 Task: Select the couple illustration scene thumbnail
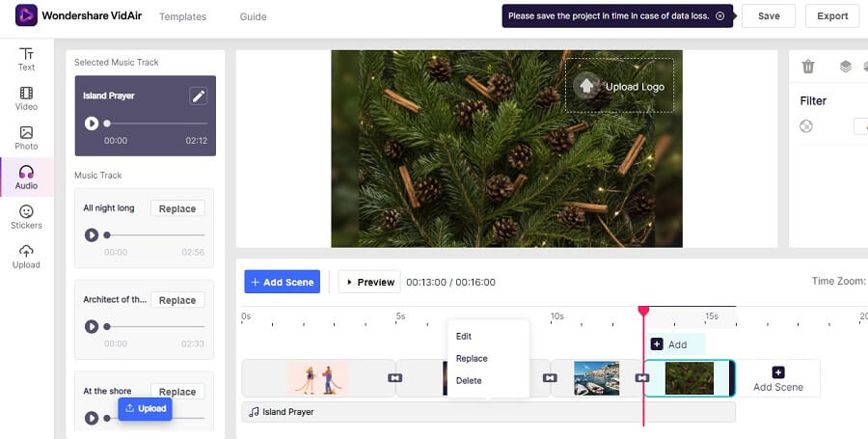coord(318,378)
